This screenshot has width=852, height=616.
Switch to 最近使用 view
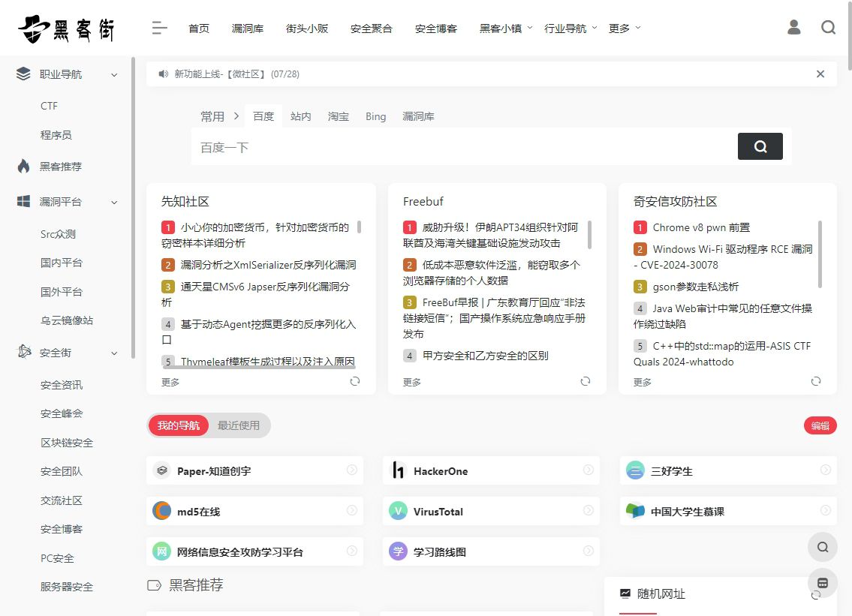click(239, 425)
